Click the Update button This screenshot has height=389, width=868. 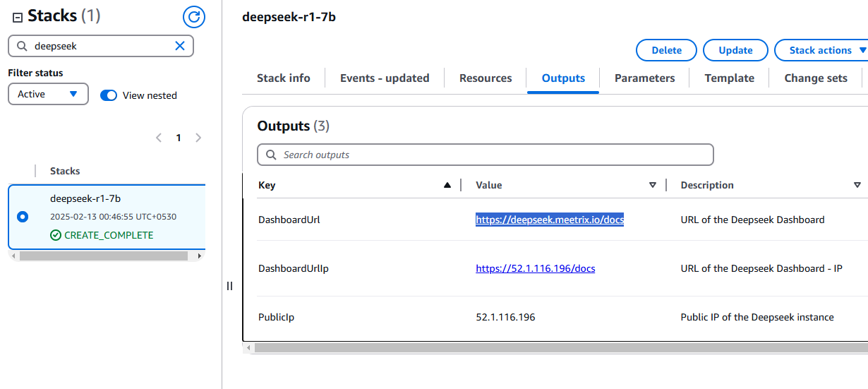(x=735, y=50)
